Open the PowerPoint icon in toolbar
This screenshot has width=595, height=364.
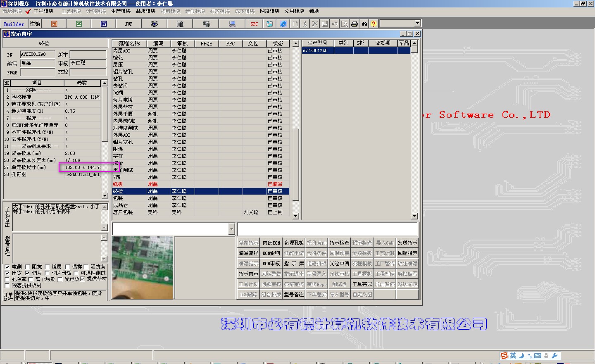(x=54, y=24)
